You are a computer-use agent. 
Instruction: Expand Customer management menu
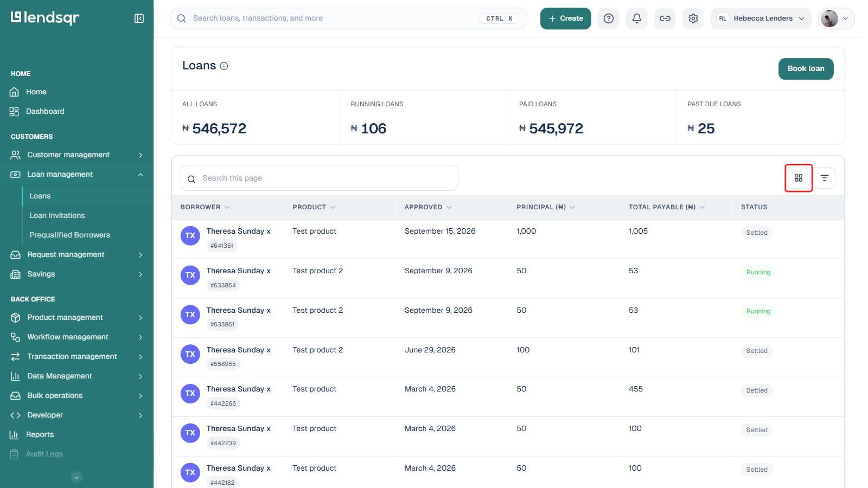point(76,155)
